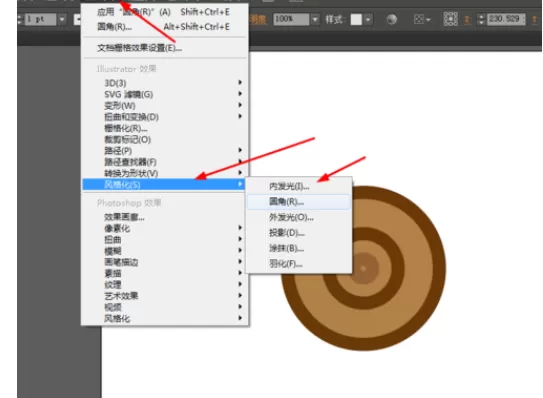Viewport: 543px width, 398px height.
Task: Open Photoshop 风格化 stylize submenu at the bottom
Action: [x=165, y=318]
